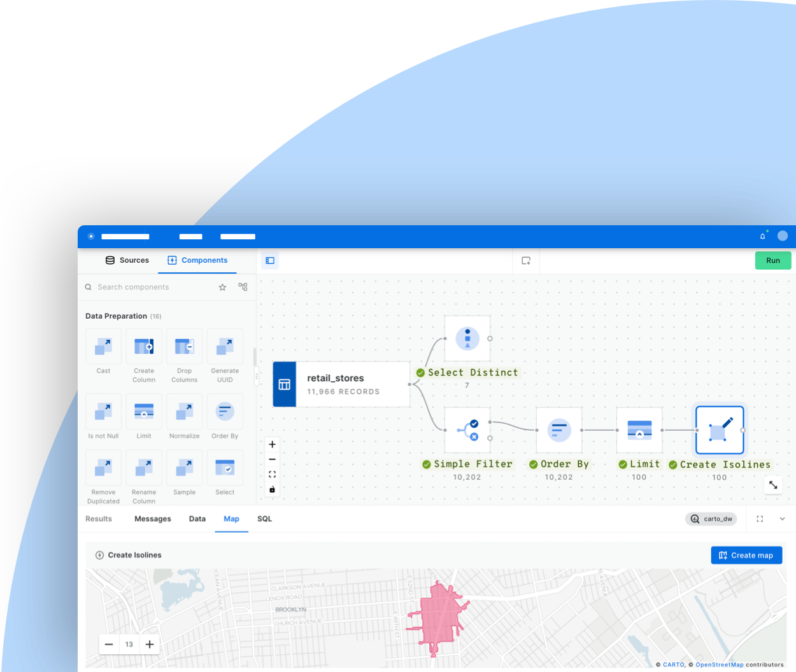Click the add-new-node icon above the canvas

point(526,260)
